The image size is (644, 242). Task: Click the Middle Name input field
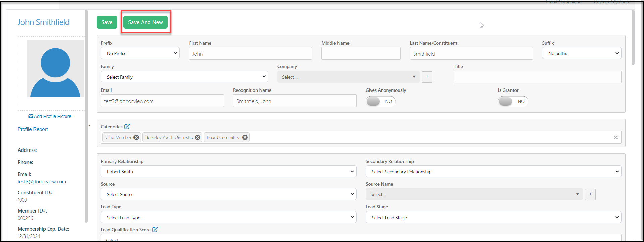[x=361, y=53]
